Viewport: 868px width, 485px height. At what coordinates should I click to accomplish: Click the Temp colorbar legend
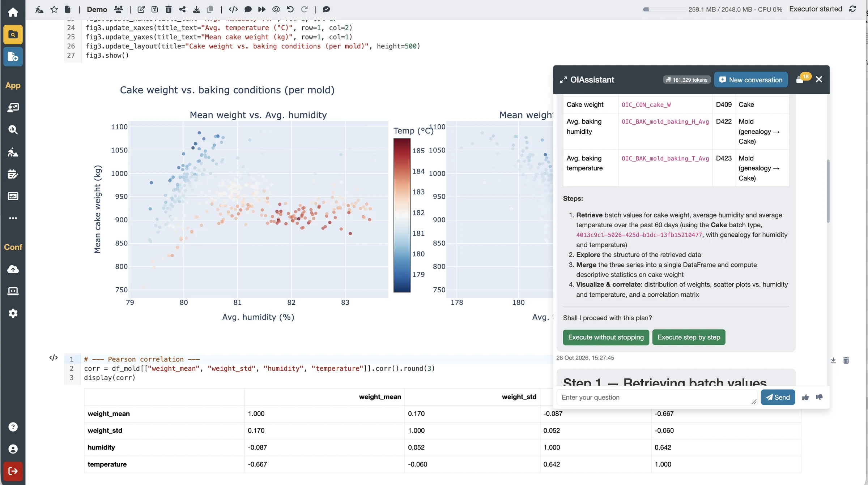pos(402,215)
